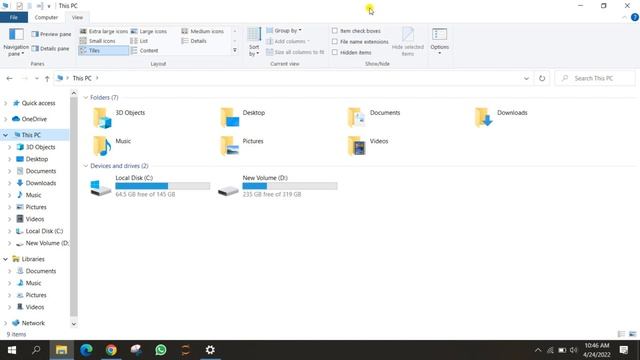Switch layout to Details view
Screen dimensions: 640x360
194,41
